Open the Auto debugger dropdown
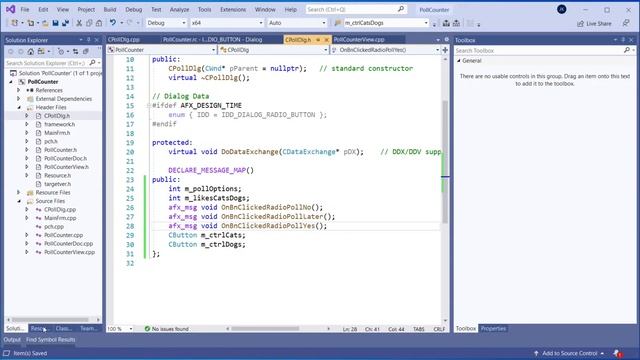This screenshot has width=640, height=360. 297,23
